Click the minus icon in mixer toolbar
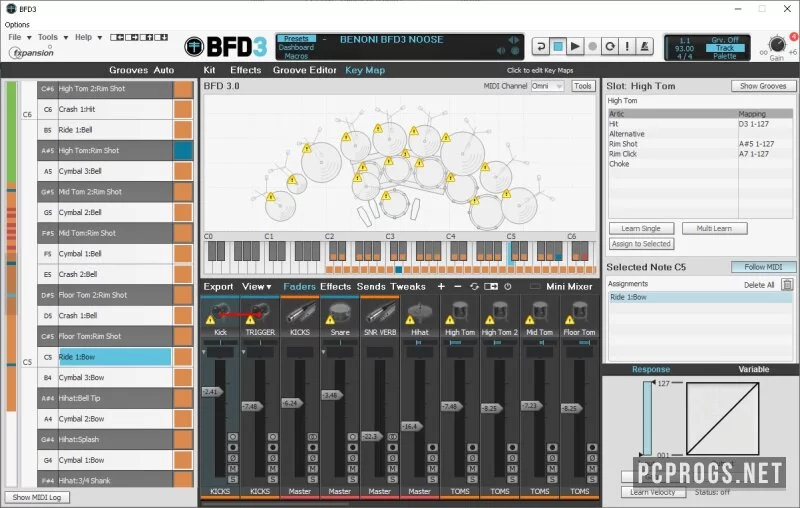This screenshot has width=800, height=508. coord(457,287)
